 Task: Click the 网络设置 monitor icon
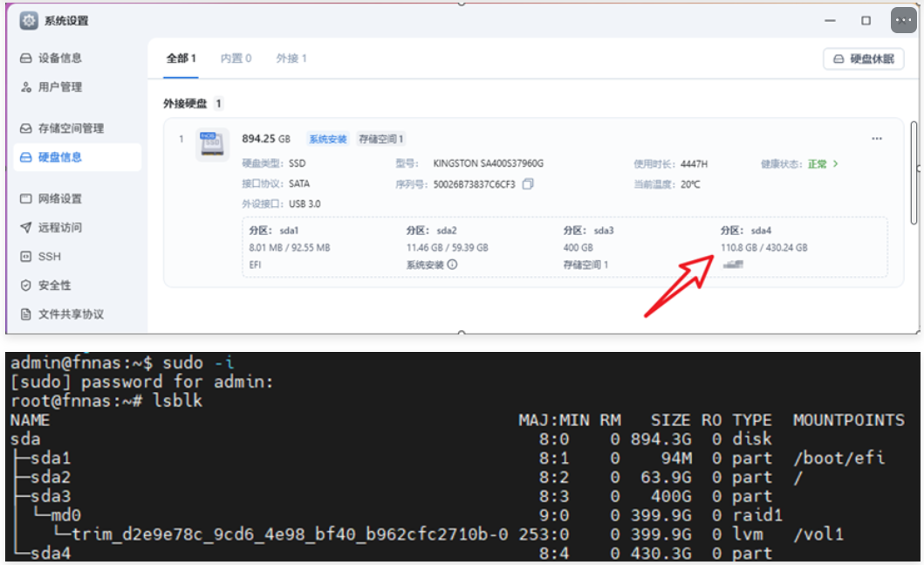(26, 198)
